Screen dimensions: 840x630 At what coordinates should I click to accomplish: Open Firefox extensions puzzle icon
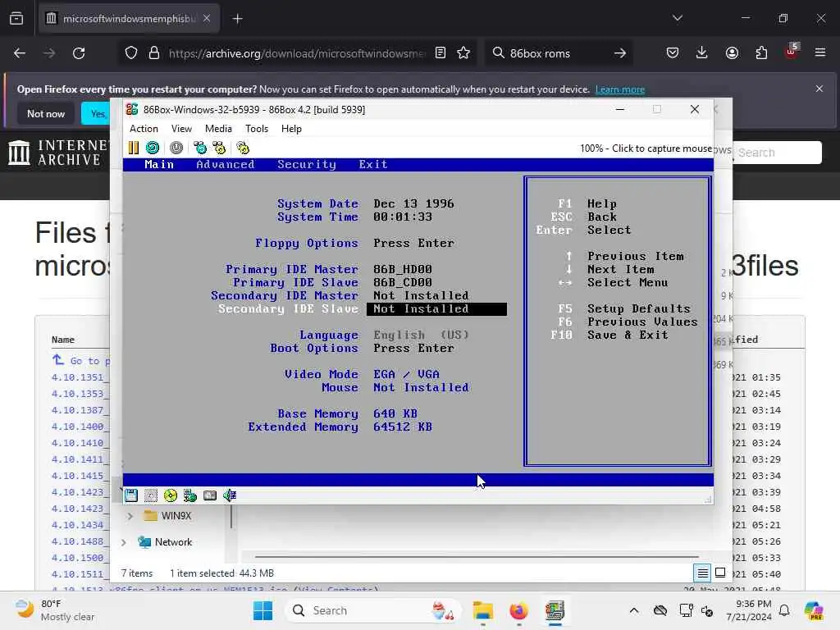click(761, 53)
